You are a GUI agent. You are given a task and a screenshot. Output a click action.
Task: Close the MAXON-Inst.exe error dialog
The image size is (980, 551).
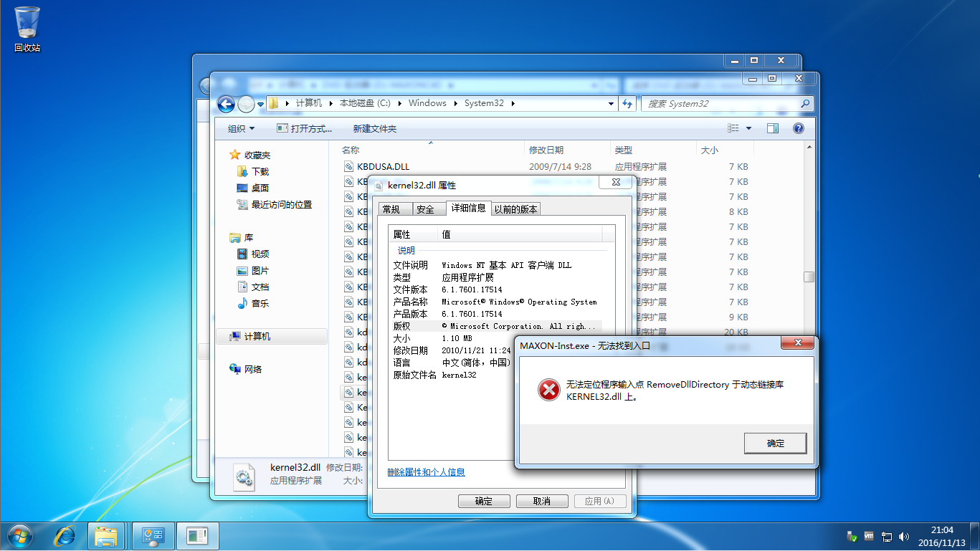pyautogui.click(x=797, y=344)
